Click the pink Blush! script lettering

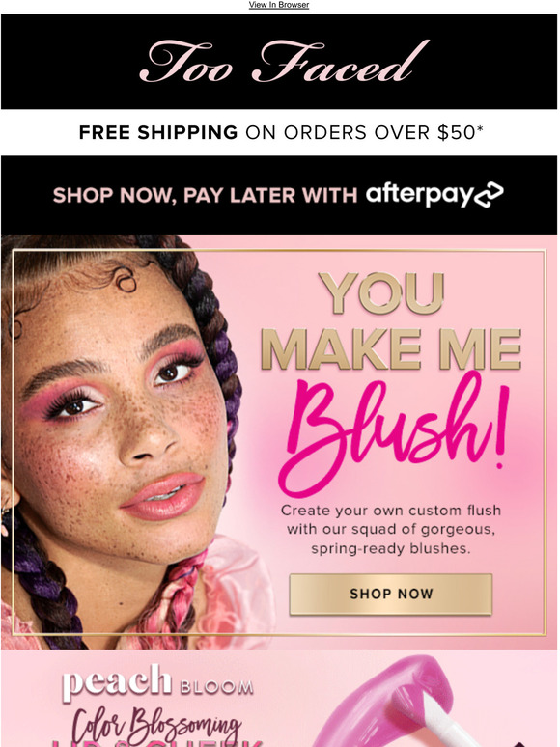[394, 431]
